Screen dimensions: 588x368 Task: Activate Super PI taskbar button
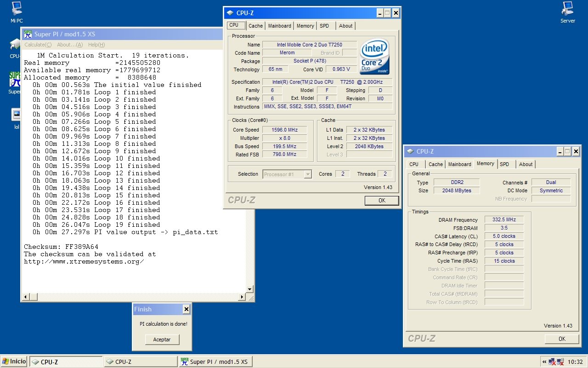coord(215,362)
